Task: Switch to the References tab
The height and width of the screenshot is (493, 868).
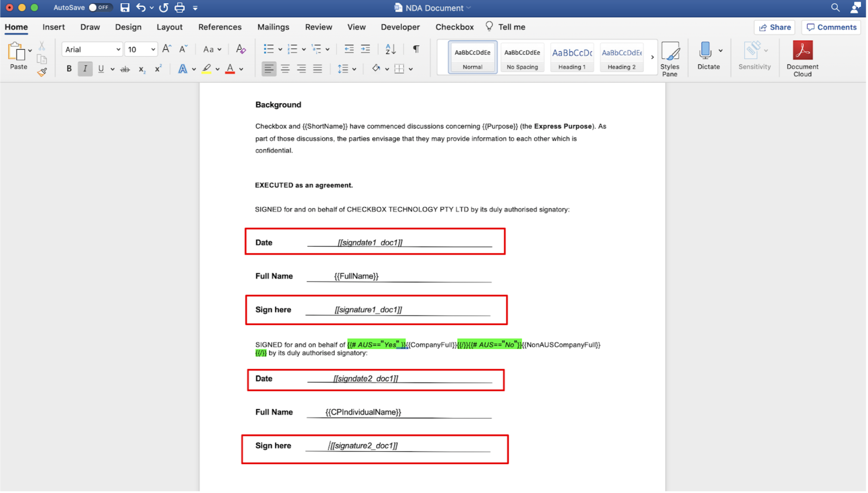Action: coord(220,27)
